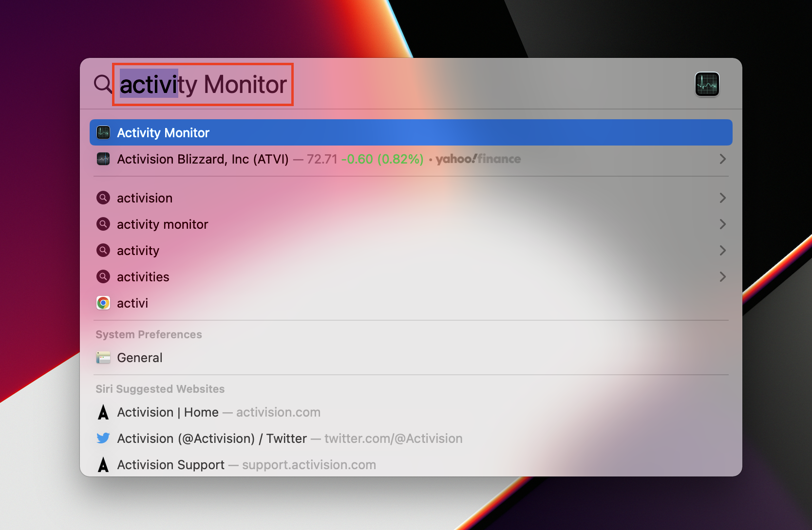Click the System Preferences section header

pos(149,334)
